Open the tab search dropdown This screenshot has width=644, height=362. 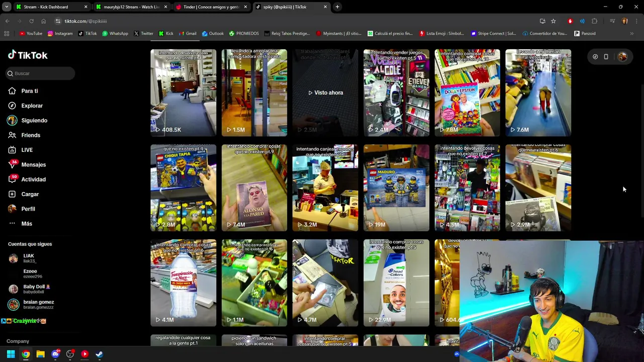pyautogui.click(x=7, y=7)
